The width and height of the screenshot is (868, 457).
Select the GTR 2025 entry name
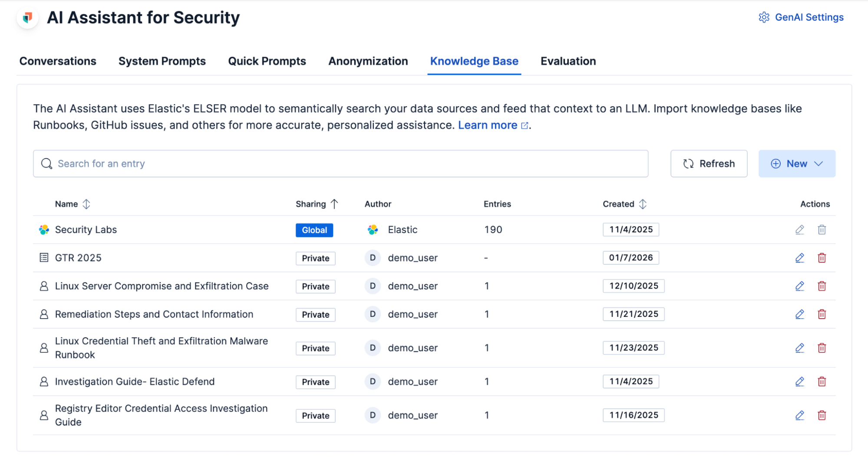tap(78, 258)
